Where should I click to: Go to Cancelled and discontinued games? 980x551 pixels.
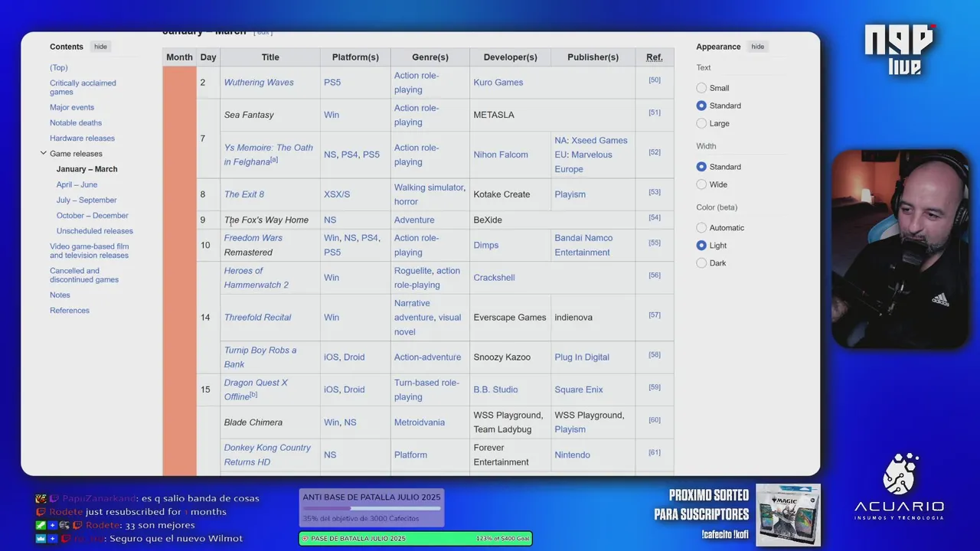(x=84, y=275)
